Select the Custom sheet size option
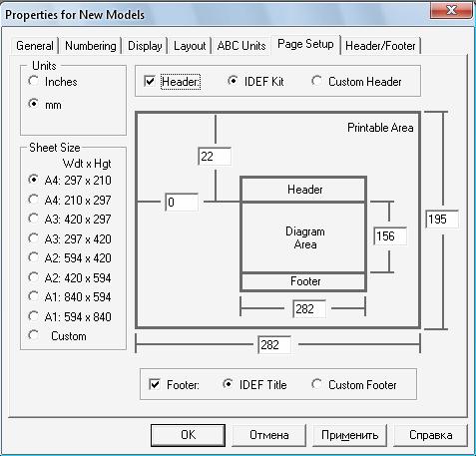The width and height of the screenshot is (476, 456). point(57,336)
